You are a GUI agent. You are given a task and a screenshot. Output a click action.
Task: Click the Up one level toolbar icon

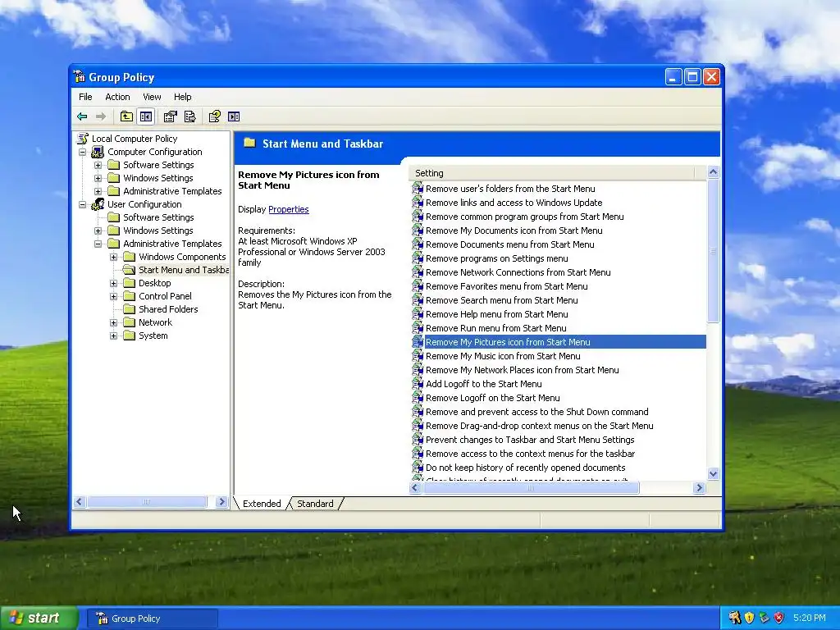(x=126, y=116)
